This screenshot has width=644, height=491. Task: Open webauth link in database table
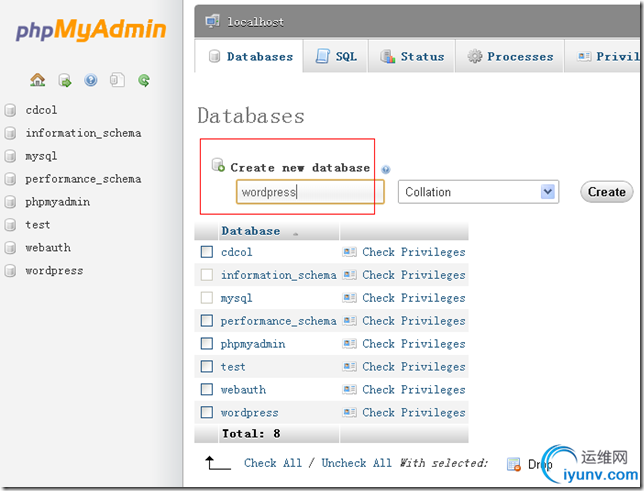tap(243, 390)
